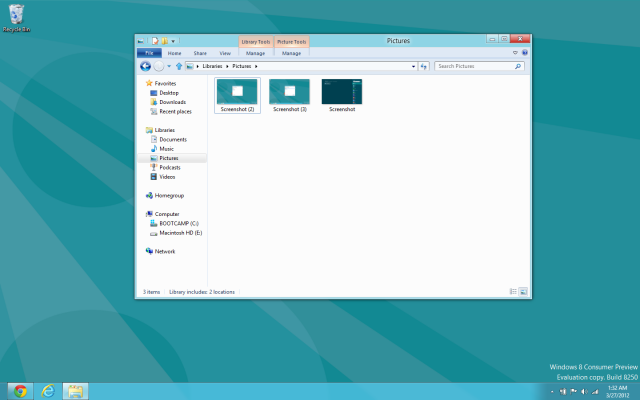Select the Screenshot (2) thumbnail
Image resolution: width=640 pixels, height=400 pixels.
(x=237, y=96)
